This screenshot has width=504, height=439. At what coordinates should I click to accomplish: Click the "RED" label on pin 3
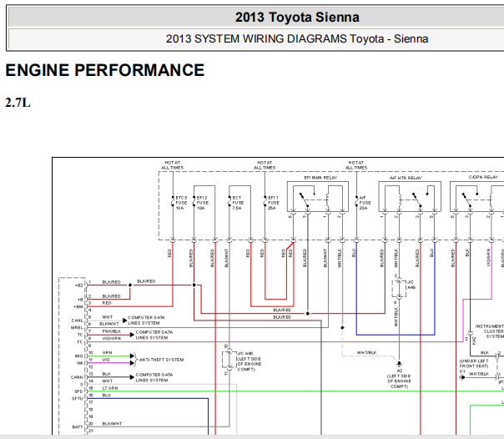[x=107, y=303]
